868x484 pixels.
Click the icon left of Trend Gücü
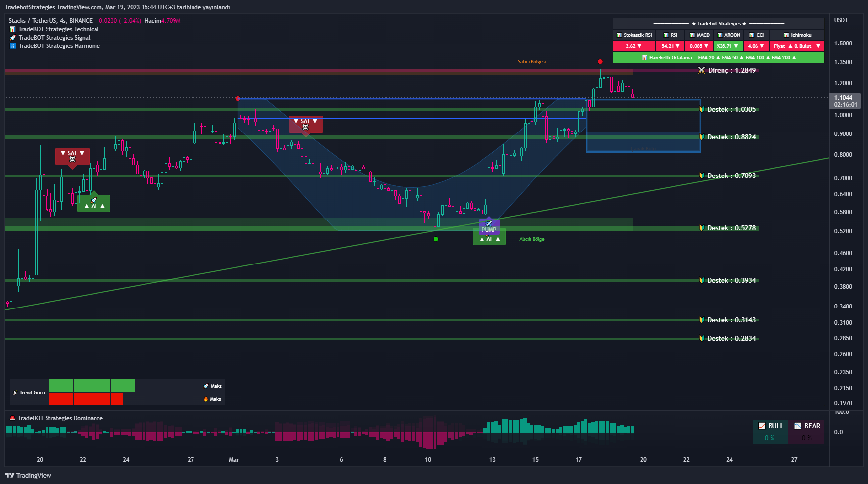click(15, 393)
